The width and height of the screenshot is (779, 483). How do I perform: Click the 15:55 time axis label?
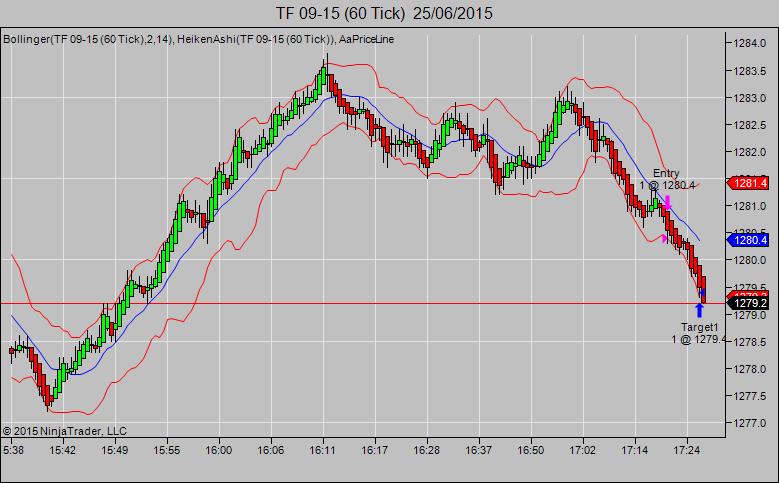coord(166,450)
